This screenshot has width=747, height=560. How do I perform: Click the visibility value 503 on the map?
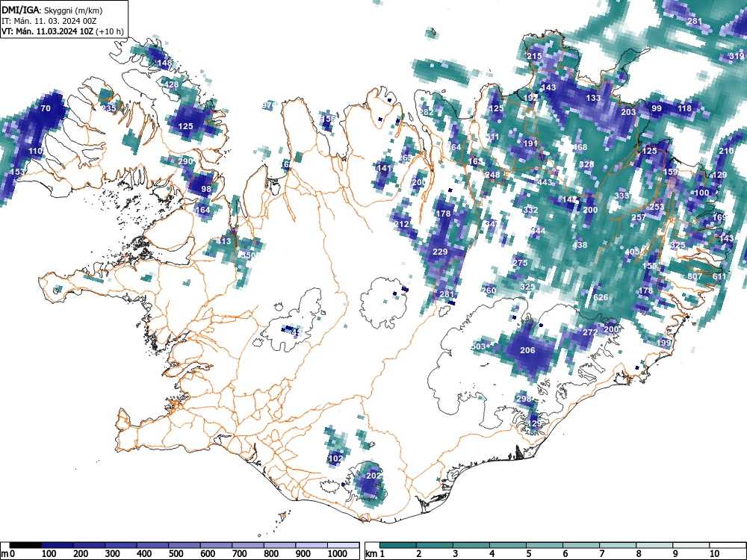(478, 346)
